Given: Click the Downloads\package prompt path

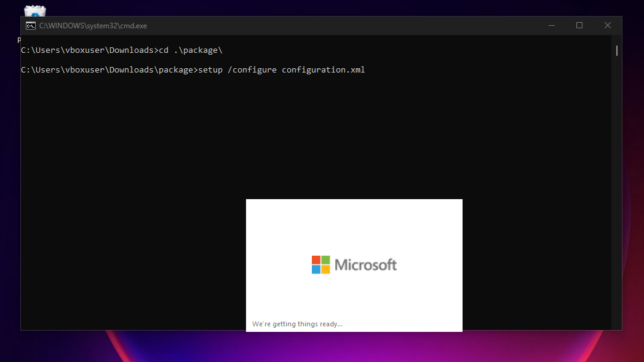Looking at the screenshot, I should (109, 70).
